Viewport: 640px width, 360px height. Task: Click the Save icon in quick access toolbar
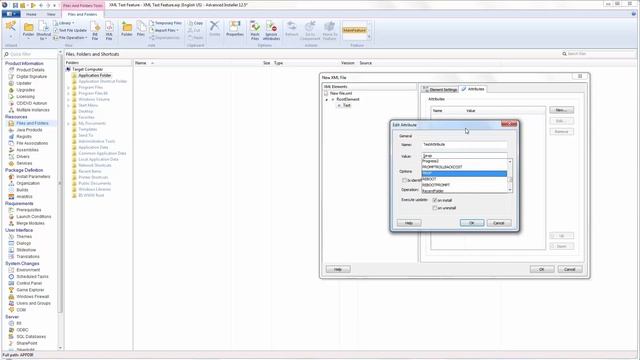point(15,5)
